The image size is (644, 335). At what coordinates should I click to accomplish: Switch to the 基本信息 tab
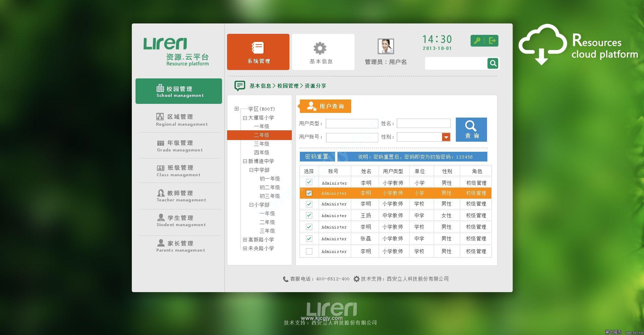(323, 52)
